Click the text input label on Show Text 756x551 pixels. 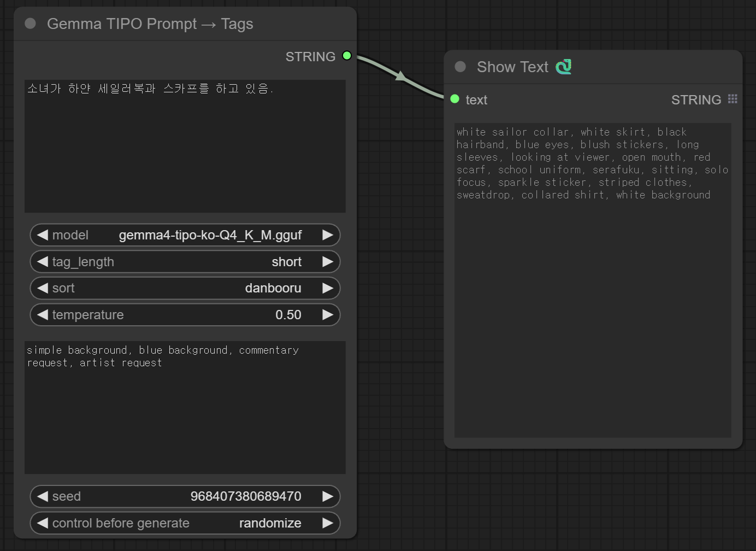point(476,100)
